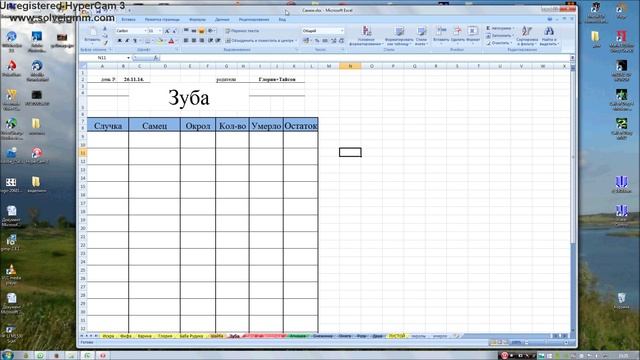Expand the Clear (Очистить) dropdown arrow

point(511,43)
